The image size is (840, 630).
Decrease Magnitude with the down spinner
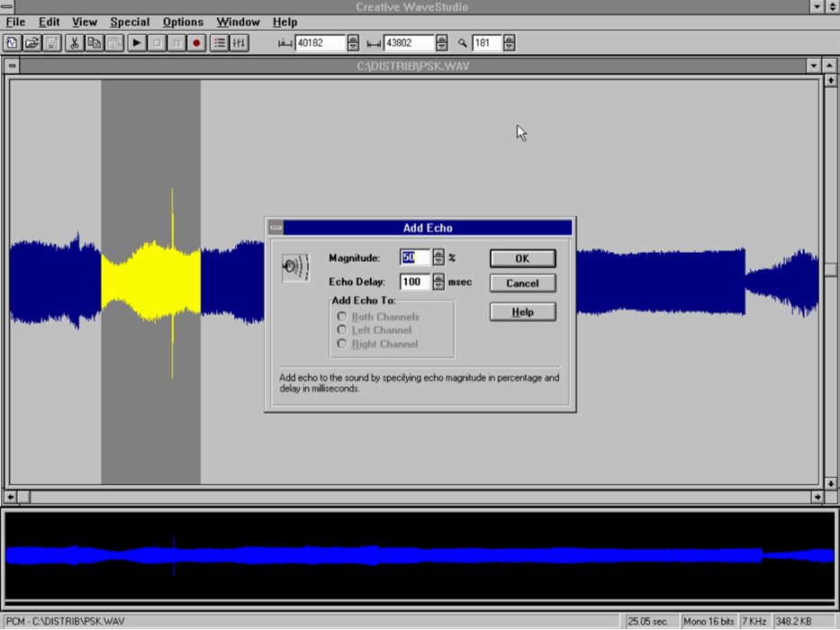point(438,261)
